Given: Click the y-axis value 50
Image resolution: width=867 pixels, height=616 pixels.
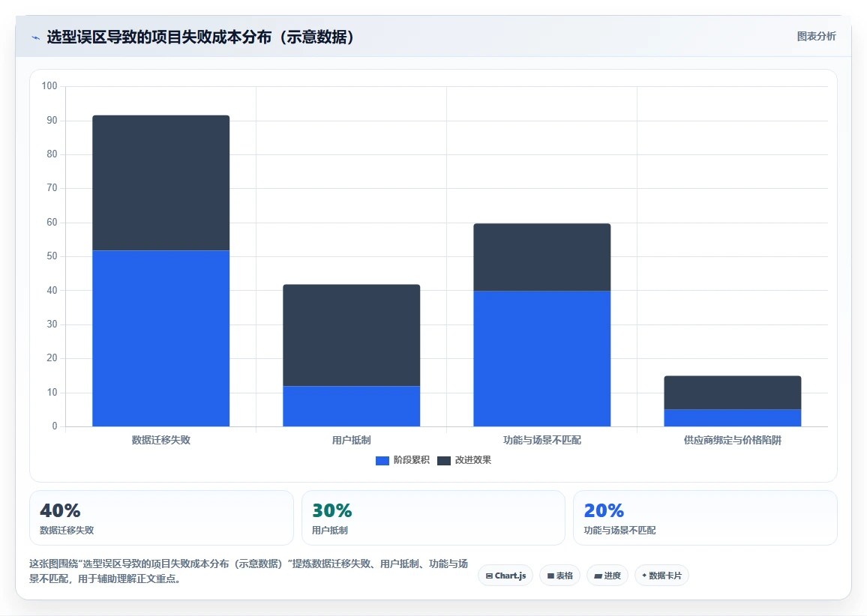Looking at the screenshot, I should (x=52, y=256).
